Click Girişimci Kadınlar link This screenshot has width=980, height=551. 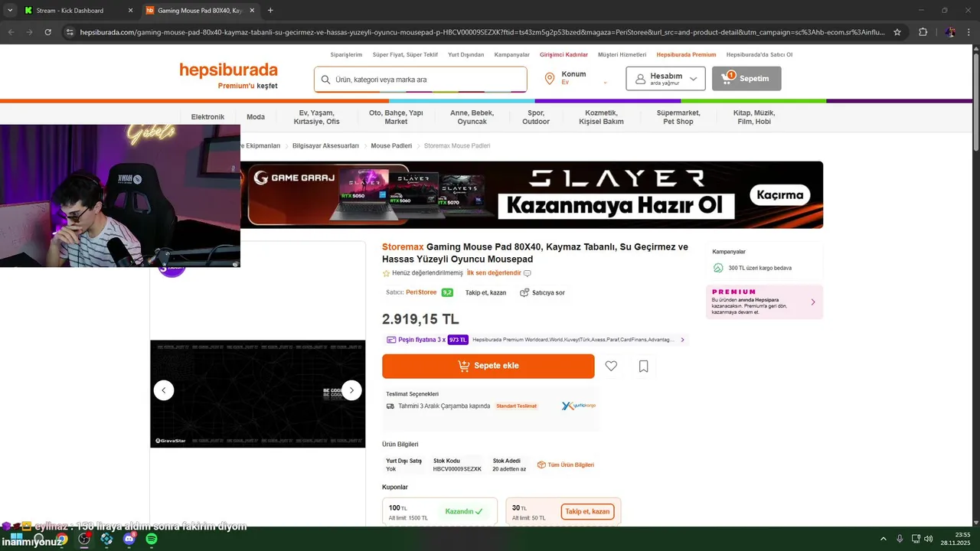coord(563,55)
